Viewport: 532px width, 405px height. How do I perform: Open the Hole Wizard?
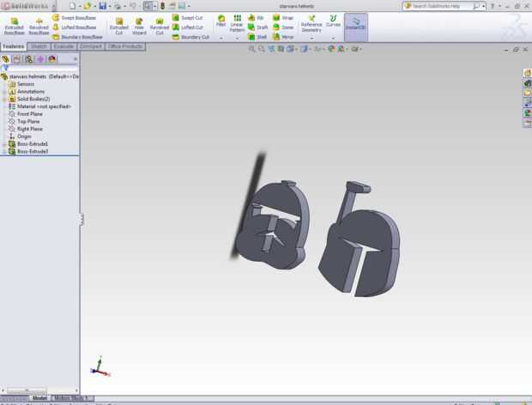(139, 27)
